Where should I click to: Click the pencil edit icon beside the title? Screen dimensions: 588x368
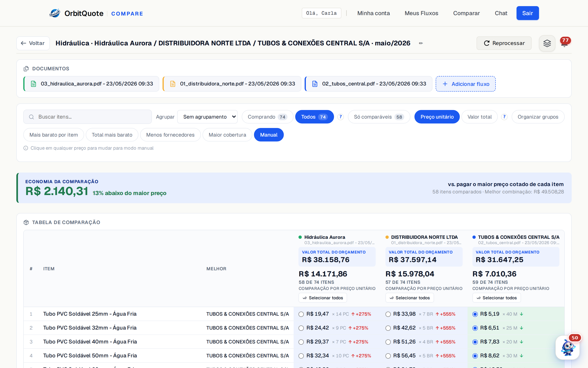(421, 43)
